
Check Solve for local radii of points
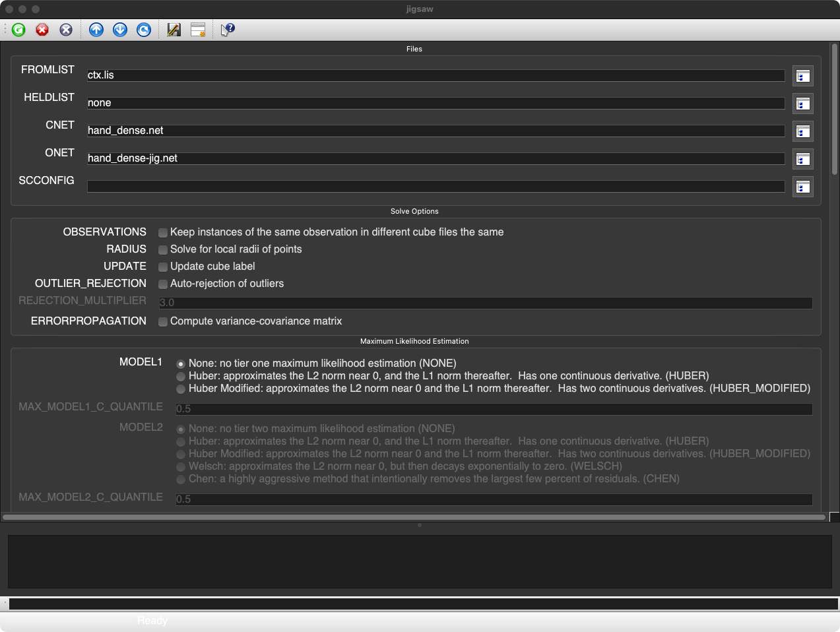point(163,249)
